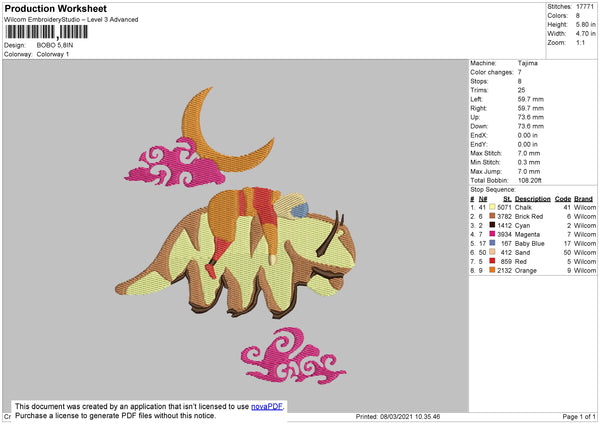Select the Magenta color swatch
600x424 pixels.
(492, 234)
